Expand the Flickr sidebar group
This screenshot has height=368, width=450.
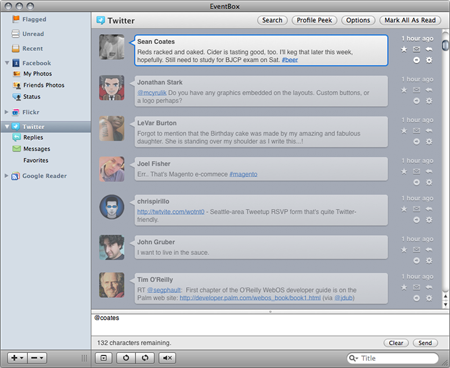point(7,112)
